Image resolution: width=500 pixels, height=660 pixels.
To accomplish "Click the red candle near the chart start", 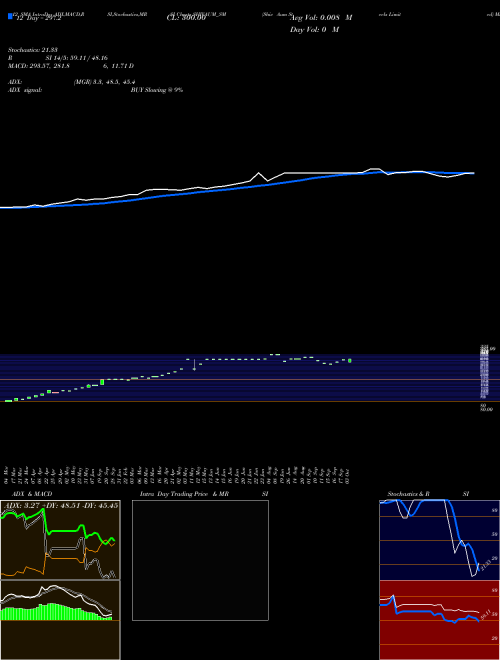I will [x=55, y=392].
